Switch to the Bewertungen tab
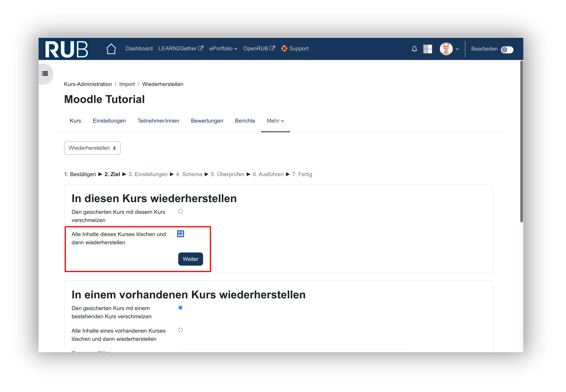Viewport: 566px width, 392px height. [207, 121]
